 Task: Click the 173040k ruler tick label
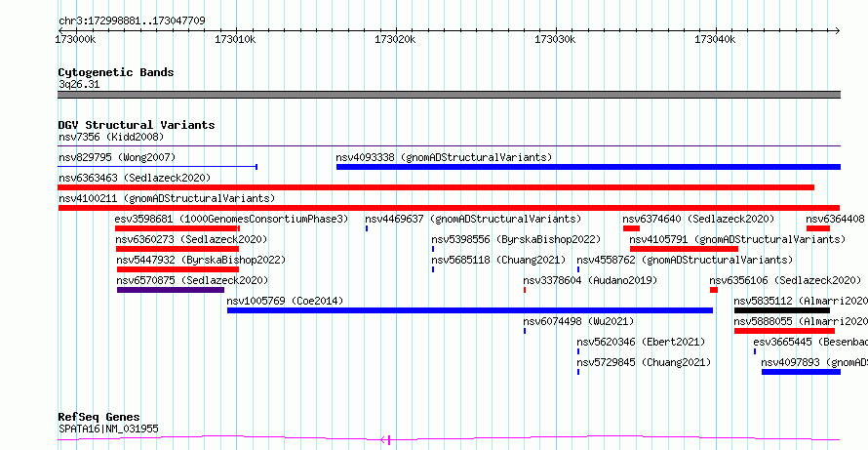click(715, 39)
